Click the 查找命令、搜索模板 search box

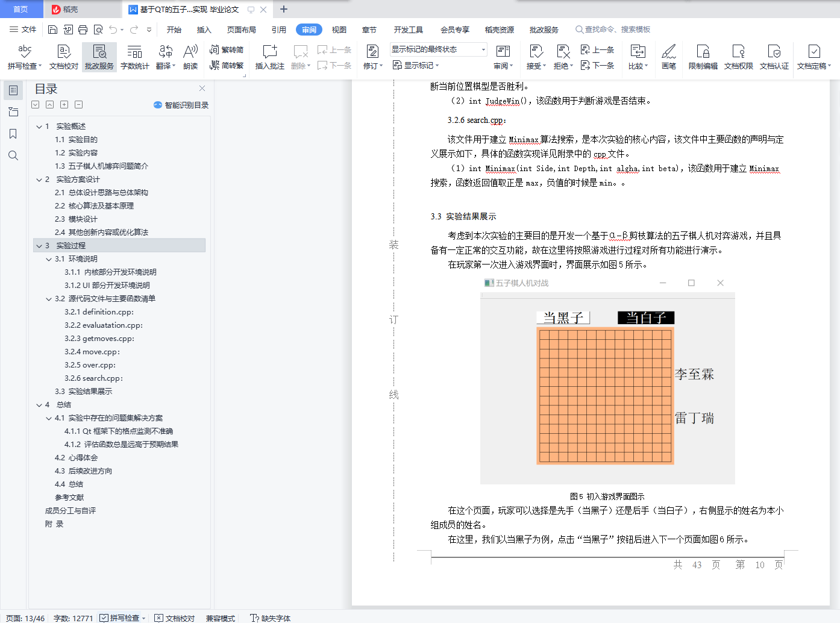click(613, 30)
